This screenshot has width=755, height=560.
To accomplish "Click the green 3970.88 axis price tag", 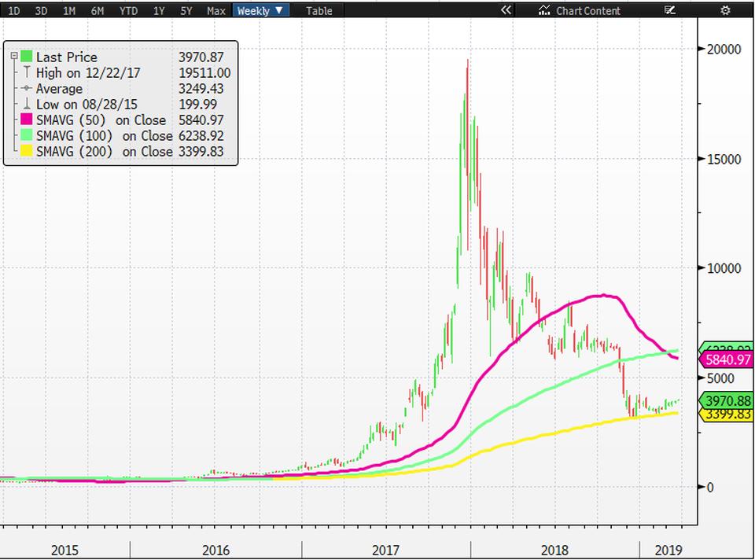I will point(727,400).
